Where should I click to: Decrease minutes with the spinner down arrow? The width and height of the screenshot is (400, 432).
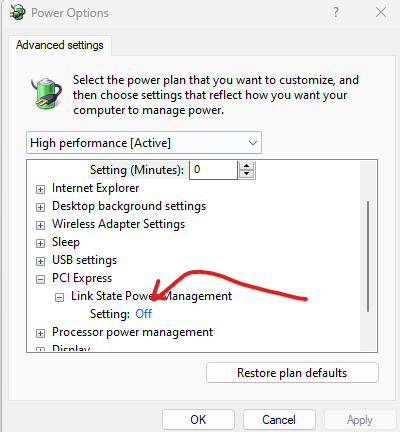[x=247, y=174]
